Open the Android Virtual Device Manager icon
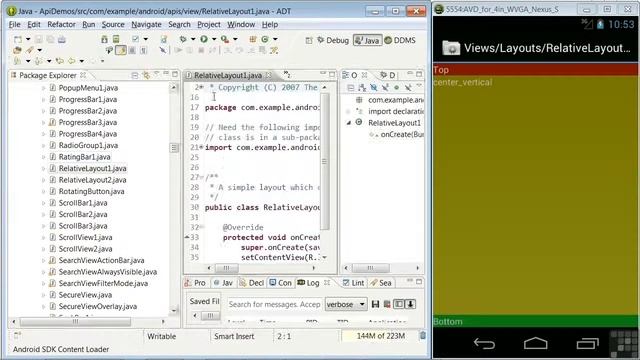The image size is (640, 360). [116, 39]
